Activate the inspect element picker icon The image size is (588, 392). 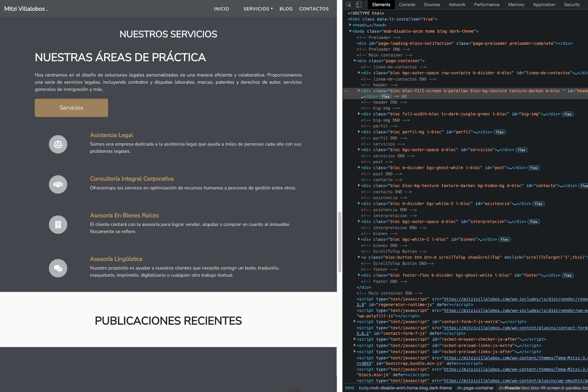(x=349, y=5)
